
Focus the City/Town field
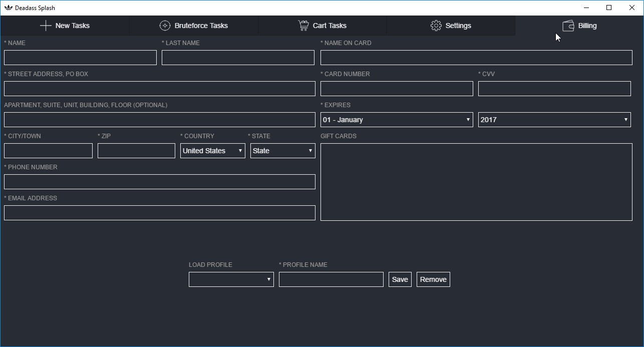coord(48,151)
